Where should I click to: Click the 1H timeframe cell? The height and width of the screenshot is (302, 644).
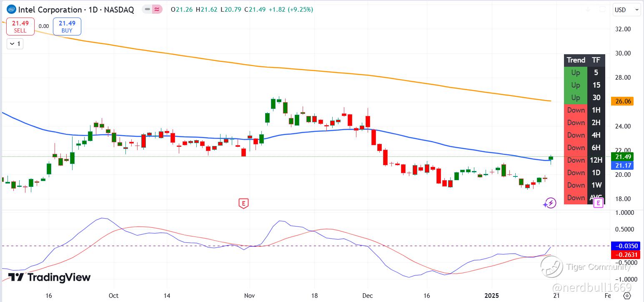point(596,110)
